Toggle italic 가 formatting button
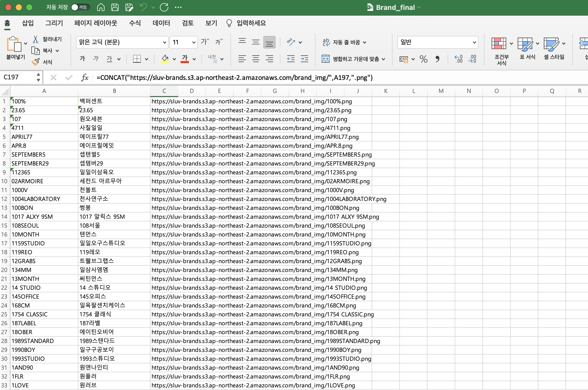The height and width of the screenshot is (390, 588). (96, 59)
